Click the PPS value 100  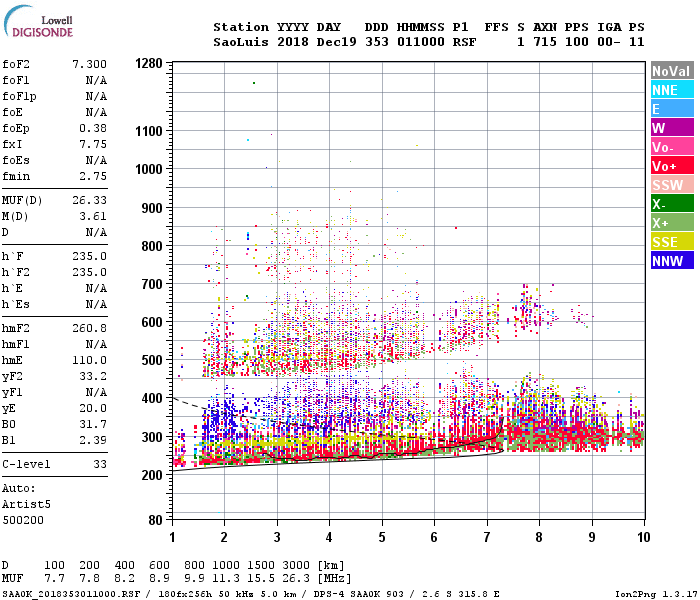pos(577,42)
